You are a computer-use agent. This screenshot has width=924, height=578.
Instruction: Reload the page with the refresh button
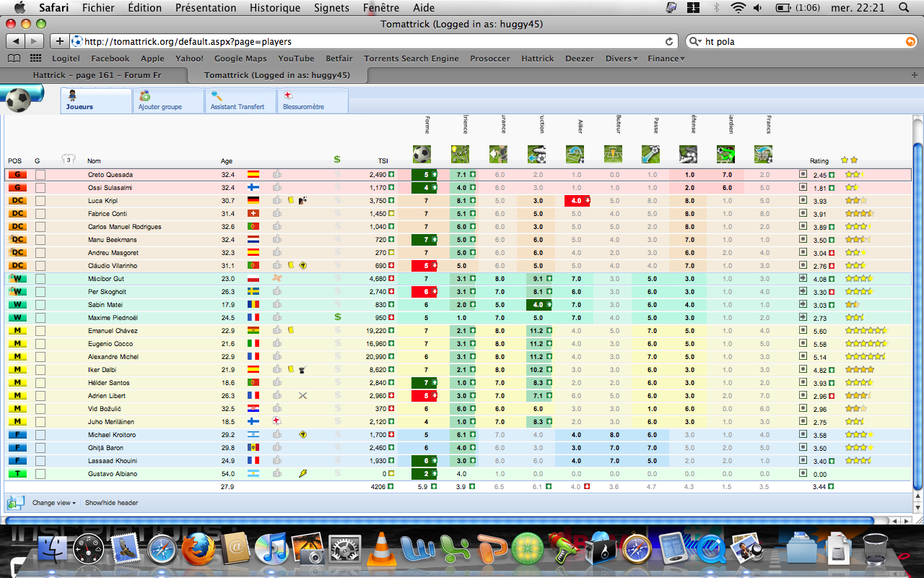point(669,42)
